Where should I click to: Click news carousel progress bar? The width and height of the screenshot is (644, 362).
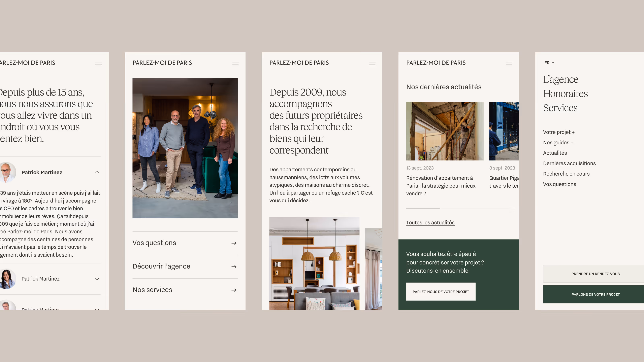click(x=460, y=208)
